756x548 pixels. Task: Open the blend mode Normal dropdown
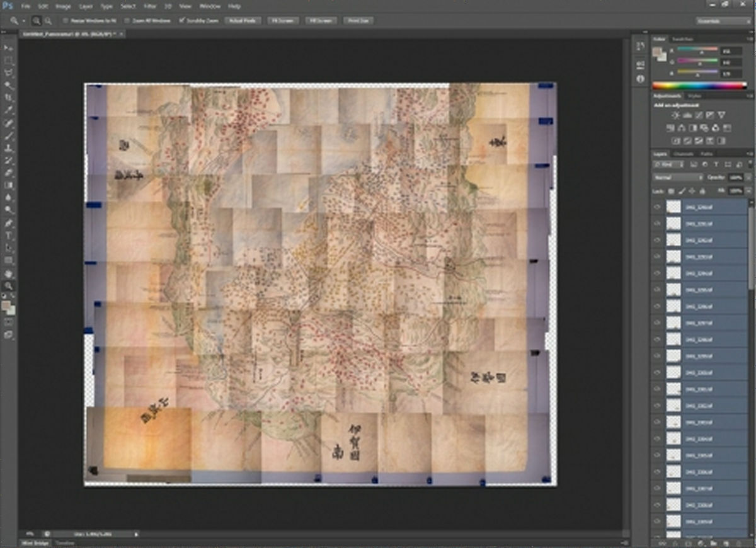coord(678,178)
